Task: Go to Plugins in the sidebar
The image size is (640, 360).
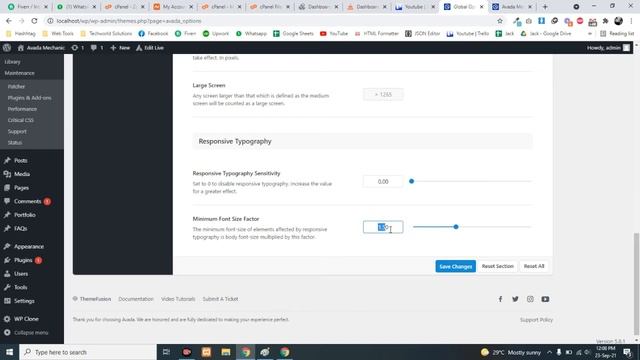Action: (23, 260)
